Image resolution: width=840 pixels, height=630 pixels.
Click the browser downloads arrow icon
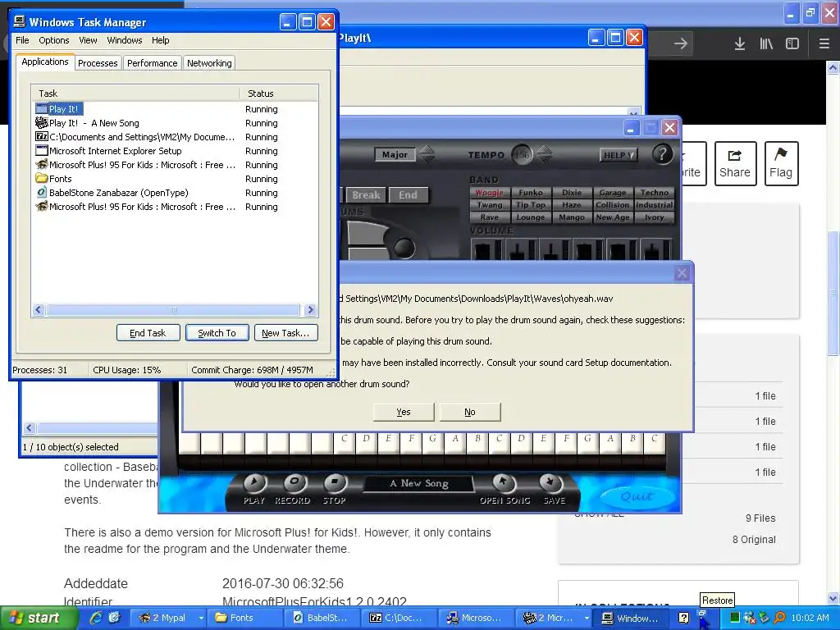pos(740,43)
